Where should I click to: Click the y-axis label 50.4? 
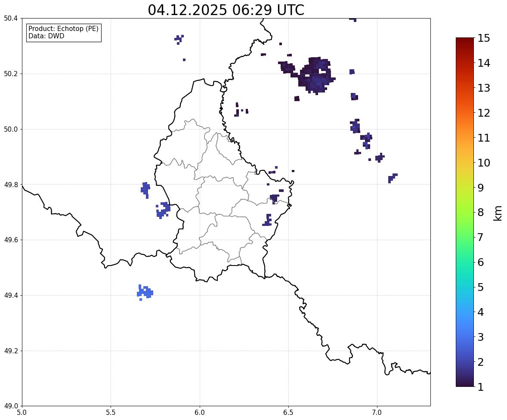(x=11, y=19)
